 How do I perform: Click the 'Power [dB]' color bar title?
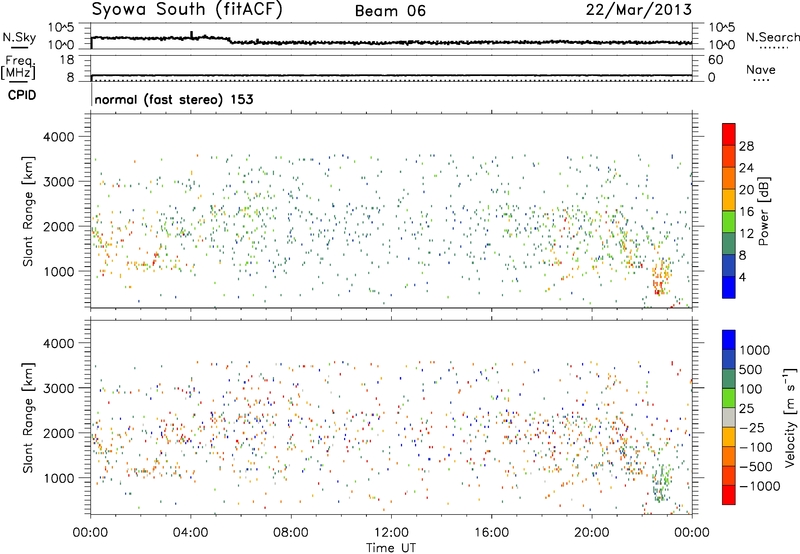point(763,211)
